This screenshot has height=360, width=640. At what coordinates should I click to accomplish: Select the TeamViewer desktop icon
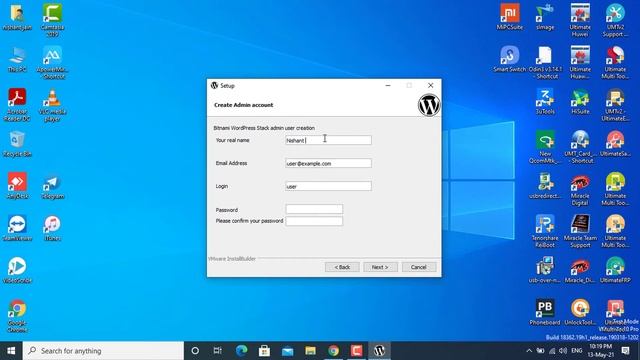17,228
